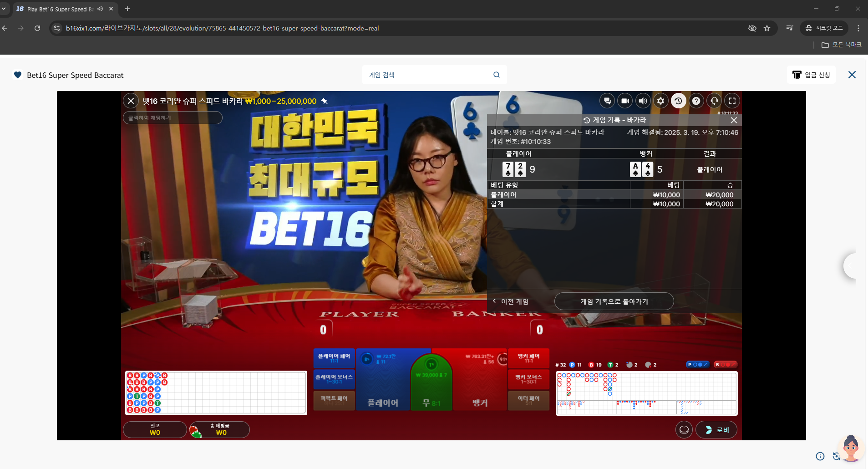Click 게임 기록으로 돌아가기 button
Screen dimensions: 868x469
pyautogui.click(x=614, y=301)
